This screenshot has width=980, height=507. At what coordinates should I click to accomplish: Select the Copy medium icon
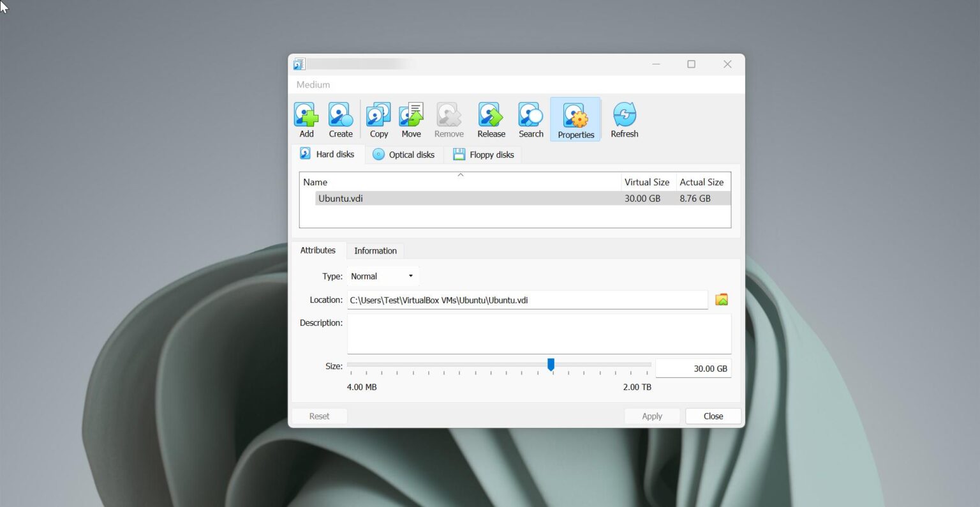click(378, 119)
